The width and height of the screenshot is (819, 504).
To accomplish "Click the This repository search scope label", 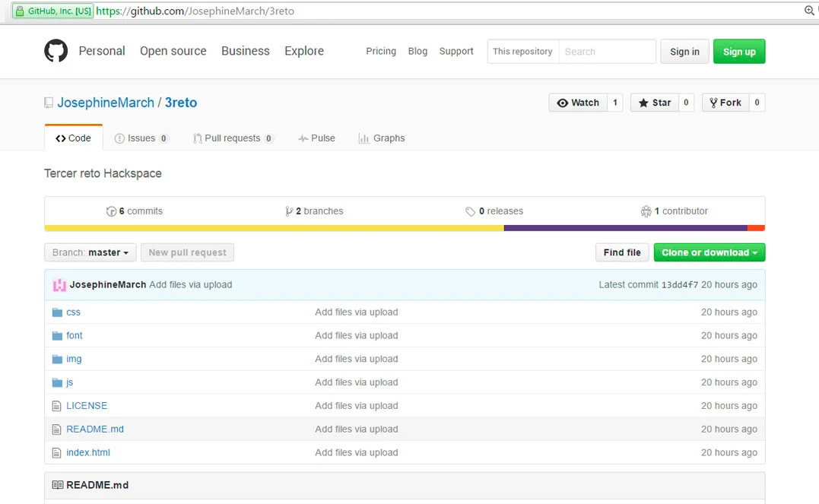I will (x=523, y=51).
